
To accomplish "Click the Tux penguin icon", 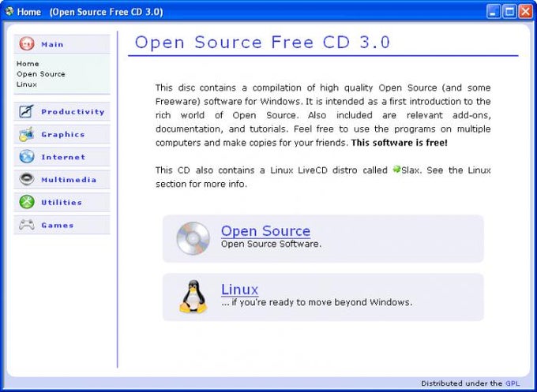I will click(193, 297).
